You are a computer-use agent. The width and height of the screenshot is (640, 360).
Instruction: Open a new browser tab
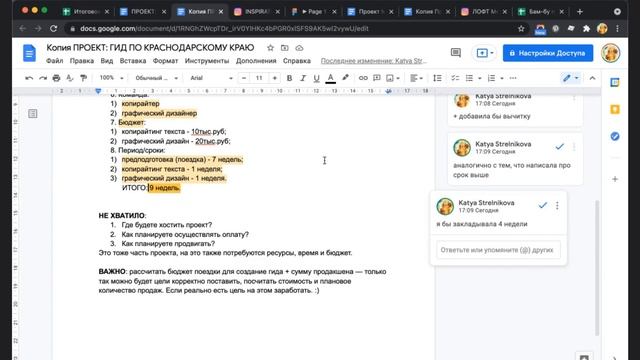[x=580, y=12]
